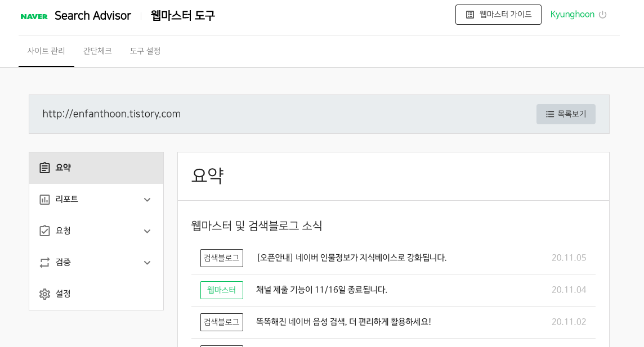Click the 요약 page heading

207,175
